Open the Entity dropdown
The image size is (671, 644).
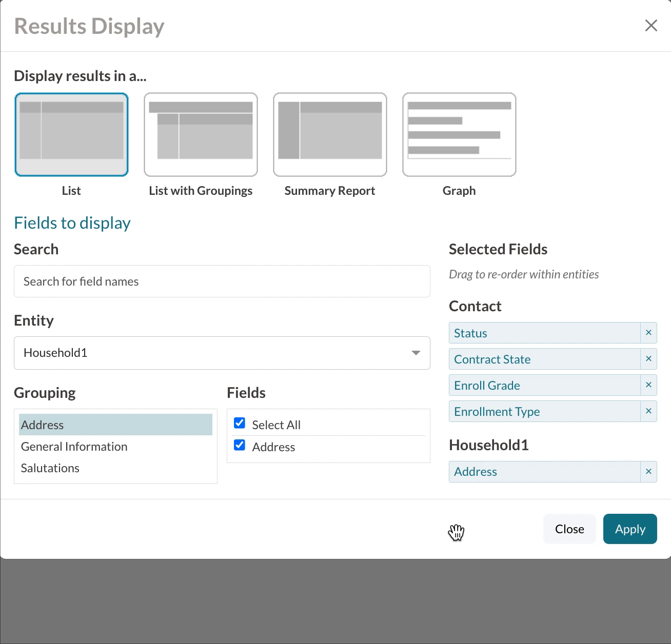(x=222, y=353)
